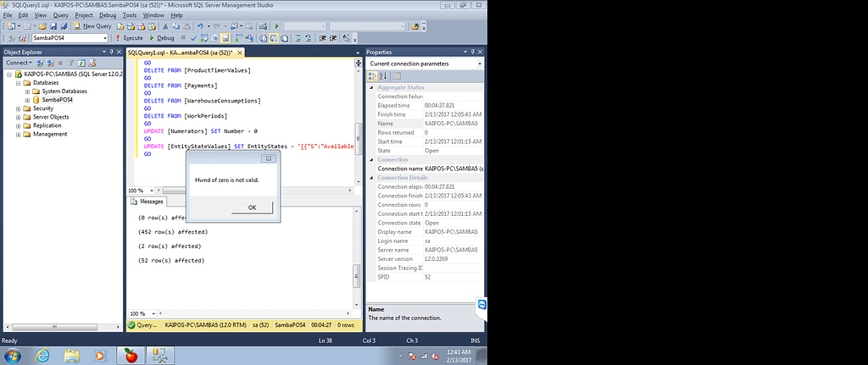
Task: Click the Execute query button
Action: click(131, 38)
